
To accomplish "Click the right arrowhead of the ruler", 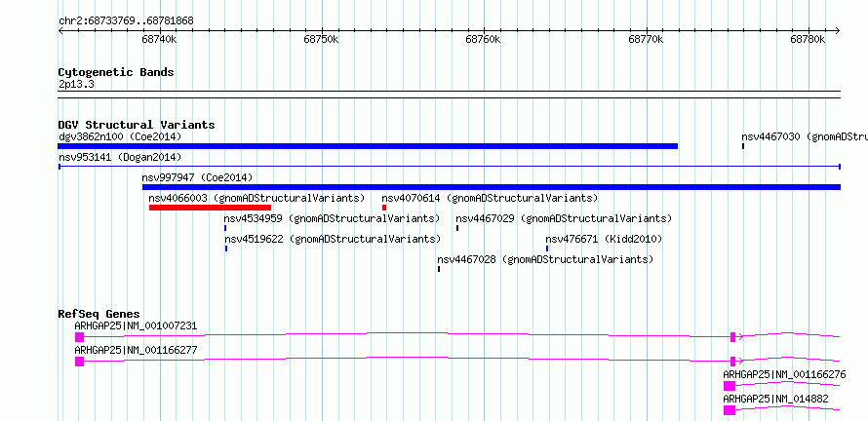I will pyautogui.click(x=838, y=30).
